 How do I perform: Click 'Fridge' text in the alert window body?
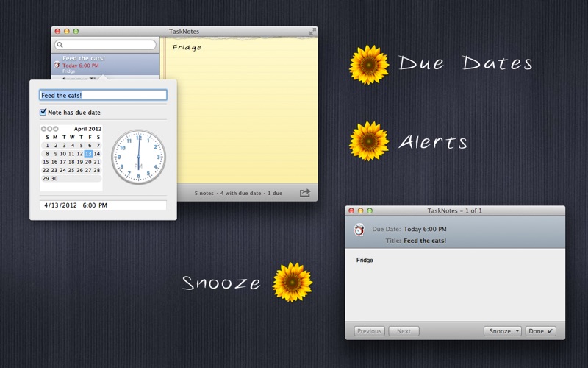click(x=365, y=260)
